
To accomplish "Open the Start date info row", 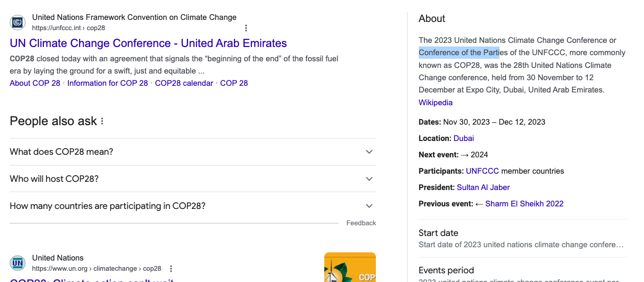I will pos(523,239).
